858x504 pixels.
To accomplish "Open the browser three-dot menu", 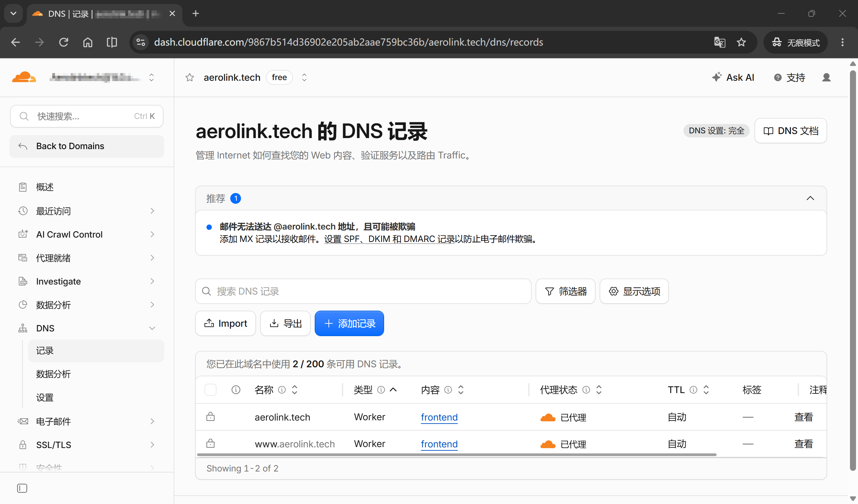I will (x=843, y=42).
